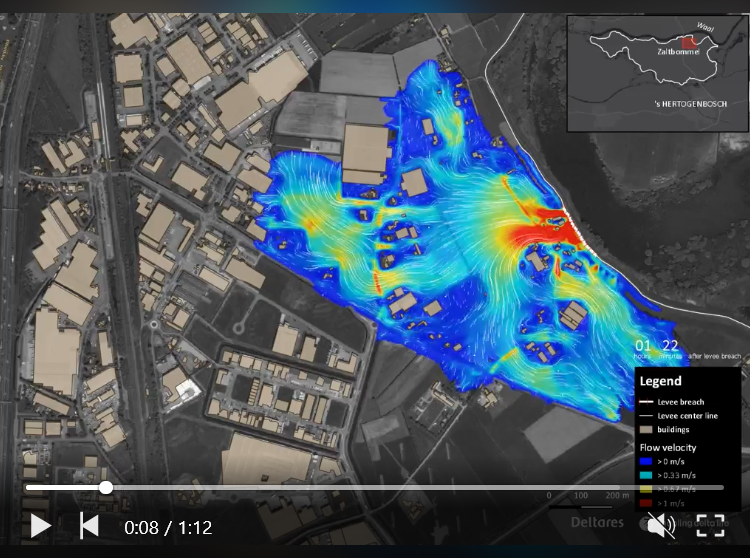Click the 0:08 / 1:12 time display
The height and width of the screenshot is (558, 750).
tap(168, 526)
